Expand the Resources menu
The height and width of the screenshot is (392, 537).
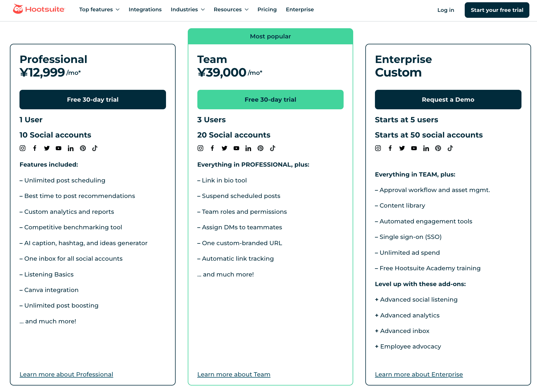tap(231, 10)
